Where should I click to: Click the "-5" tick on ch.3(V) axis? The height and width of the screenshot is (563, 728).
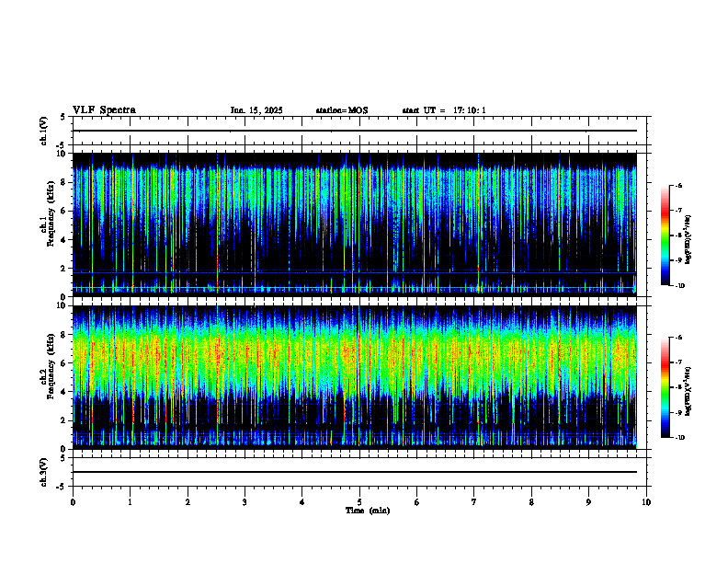(62, 487)
